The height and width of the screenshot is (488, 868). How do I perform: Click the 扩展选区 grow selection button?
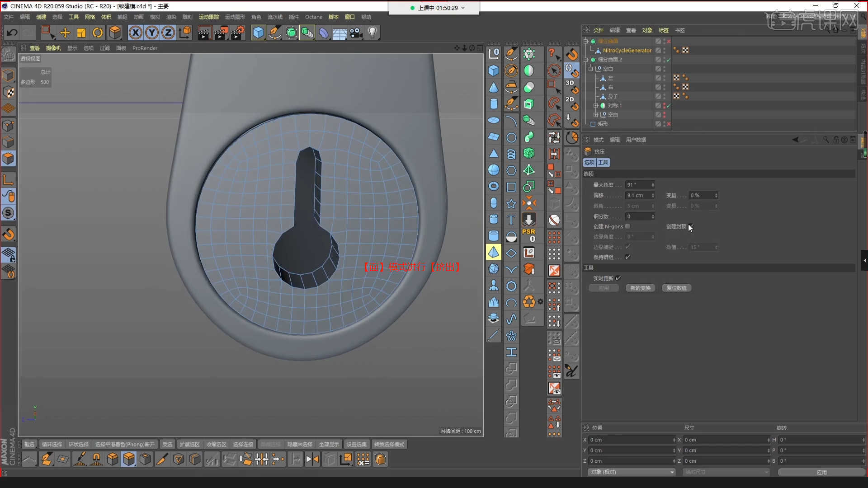point(189,444)
